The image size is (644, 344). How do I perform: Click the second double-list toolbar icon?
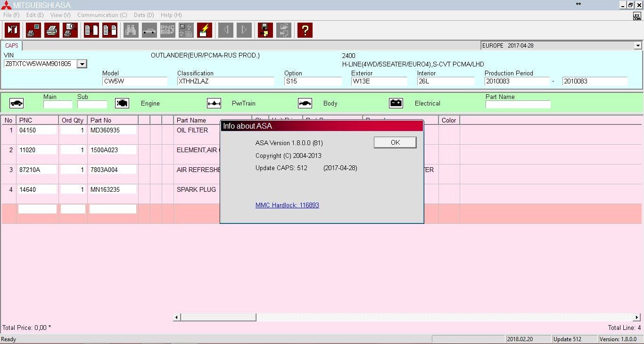[110, 30]
